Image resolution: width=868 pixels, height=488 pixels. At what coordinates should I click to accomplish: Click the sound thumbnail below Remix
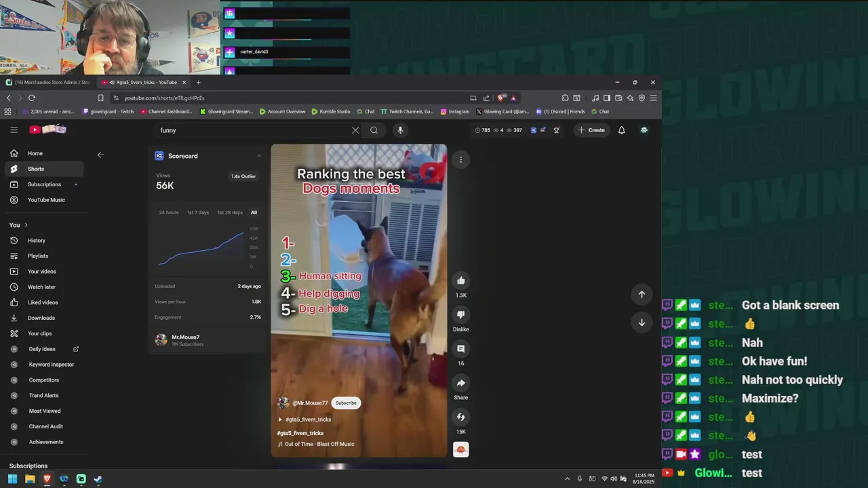click(461, 449)
